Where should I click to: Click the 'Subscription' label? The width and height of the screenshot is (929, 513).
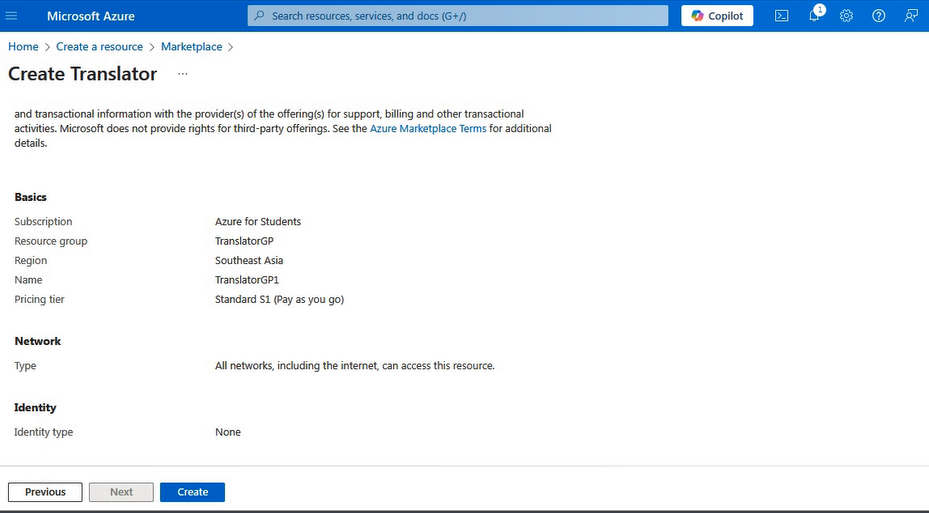[43, 222]
